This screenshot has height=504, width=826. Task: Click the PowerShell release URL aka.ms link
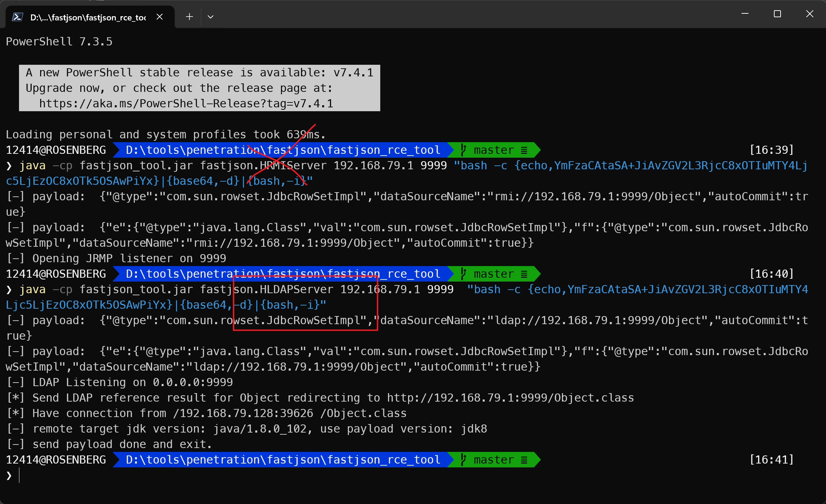coord(186,103)
